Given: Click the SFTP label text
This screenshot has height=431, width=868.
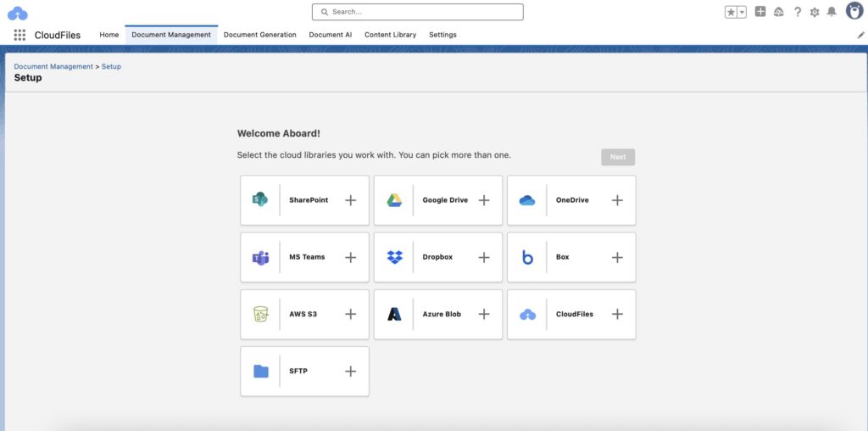Looking at the screenshot, I should (298, 371).
